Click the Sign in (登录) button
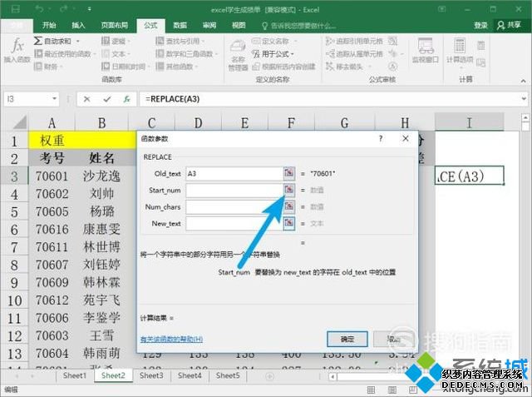 480,25
